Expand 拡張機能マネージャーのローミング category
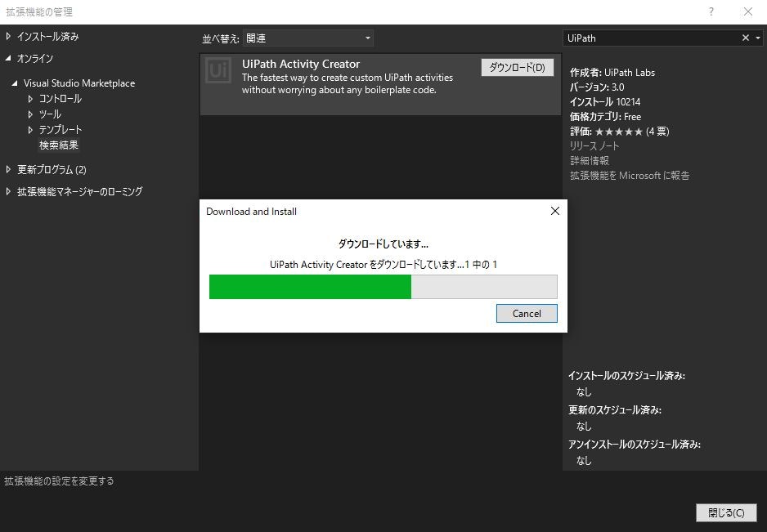Image resolution: width=767 pixels, height=532 pixels. 8,191
